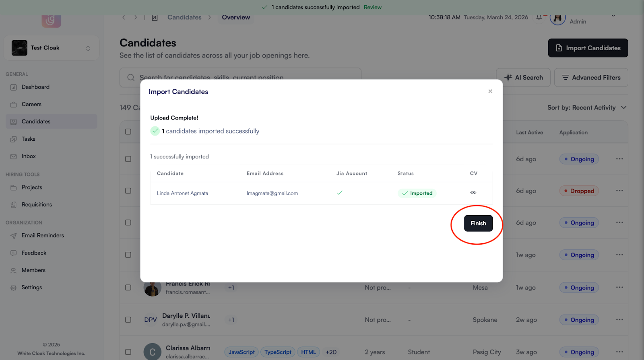Open Requisitions in sidebar menu
This screenshot has height=360, width=644.
(x=37, y=205)
